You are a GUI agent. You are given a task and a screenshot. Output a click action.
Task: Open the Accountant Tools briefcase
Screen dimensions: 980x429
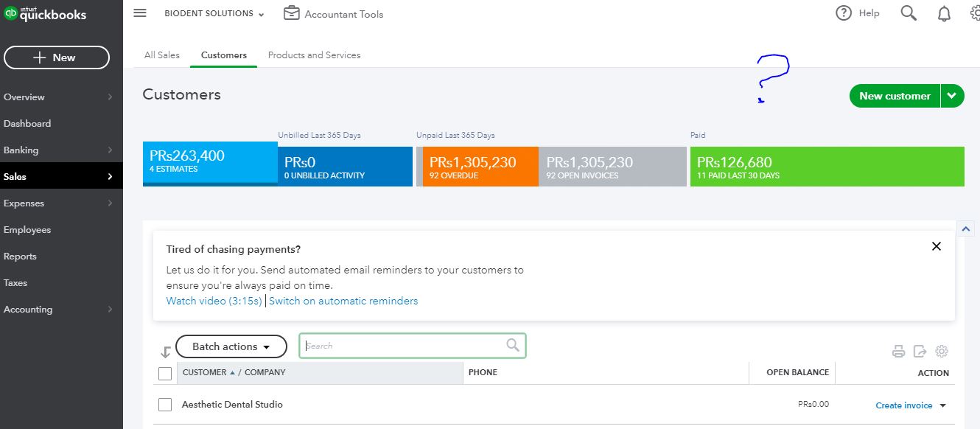291,13
